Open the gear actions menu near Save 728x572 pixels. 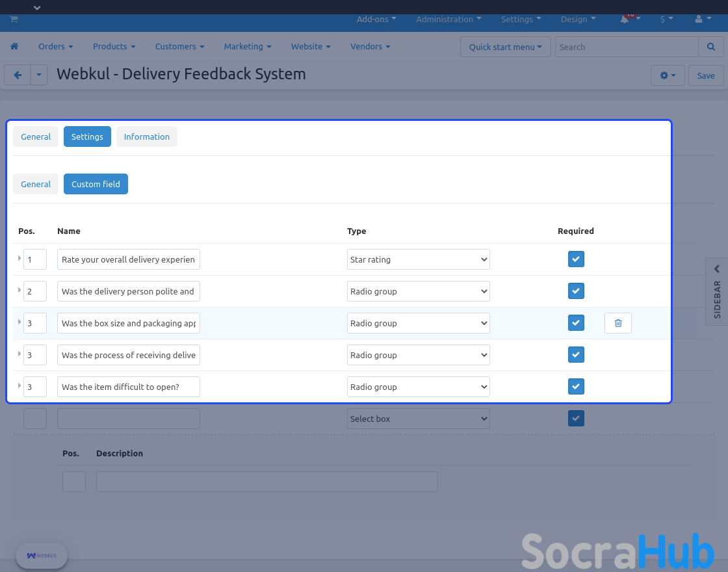point(668,75)
